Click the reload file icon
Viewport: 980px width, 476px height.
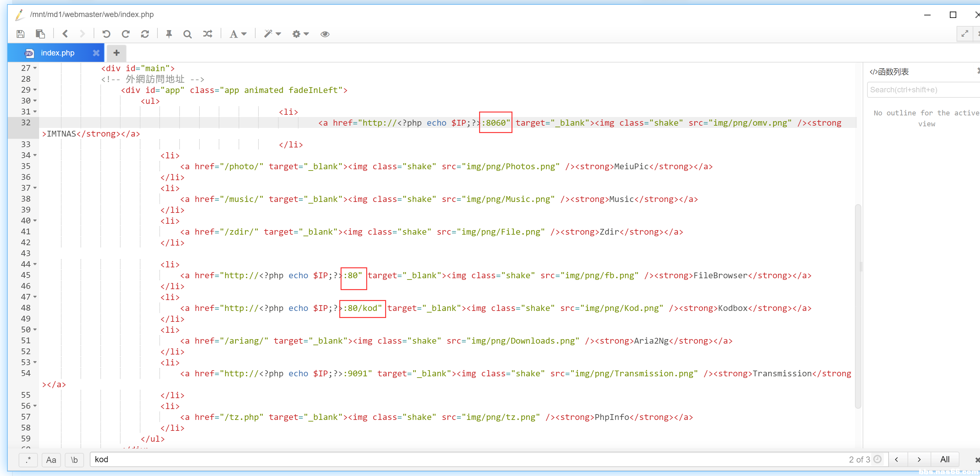pyautogui.click(x=145, y=34)
